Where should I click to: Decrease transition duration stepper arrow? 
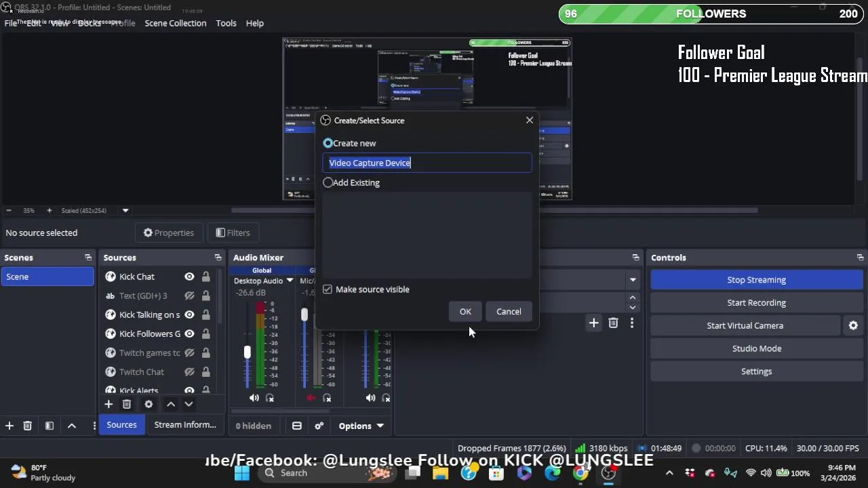pos(633,307)
